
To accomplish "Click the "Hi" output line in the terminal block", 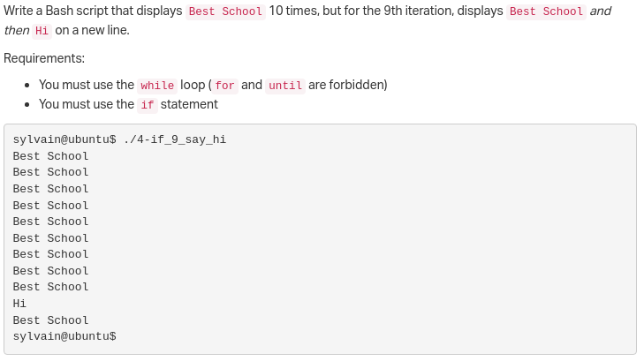I will (19, 304).
